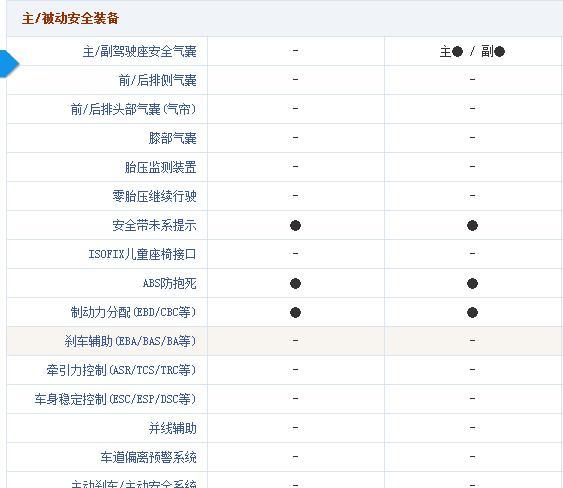This screenshot has width=563, height=488.
Task: Click first column dash in 主/副驾驶座安全气囊 row
Action: [295, 51]
